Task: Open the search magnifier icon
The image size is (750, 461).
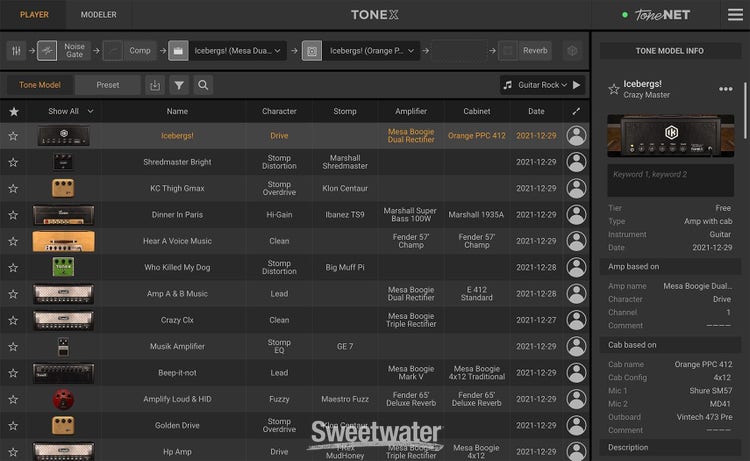Action: click(x=203, y=85)
